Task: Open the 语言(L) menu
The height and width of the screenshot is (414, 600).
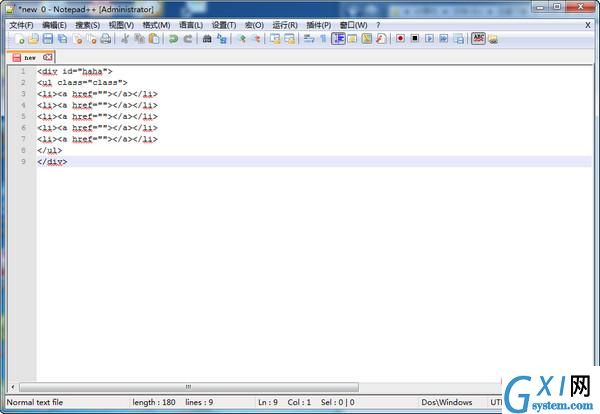Action: (191, 25)
